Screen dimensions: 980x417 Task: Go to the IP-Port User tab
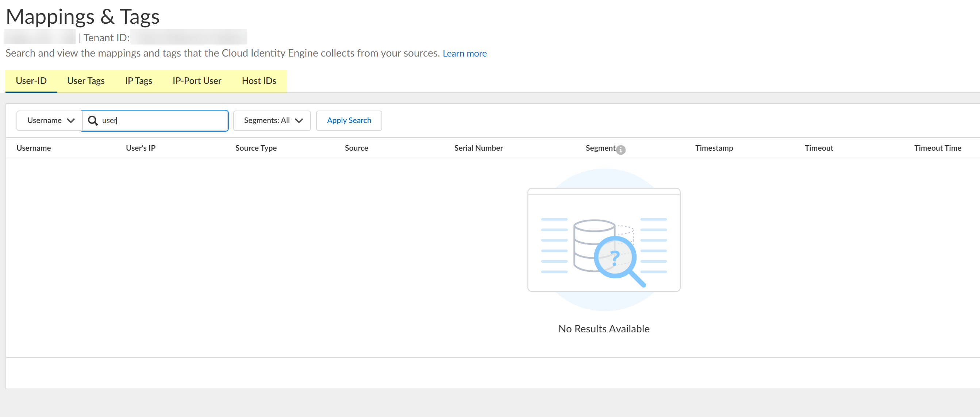(196, 81)
